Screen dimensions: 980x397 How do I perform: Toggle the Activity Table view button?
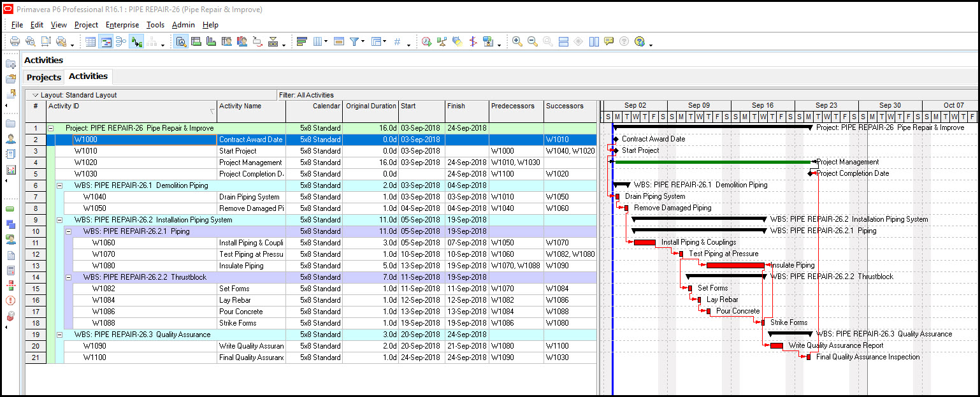coord(90,41)
